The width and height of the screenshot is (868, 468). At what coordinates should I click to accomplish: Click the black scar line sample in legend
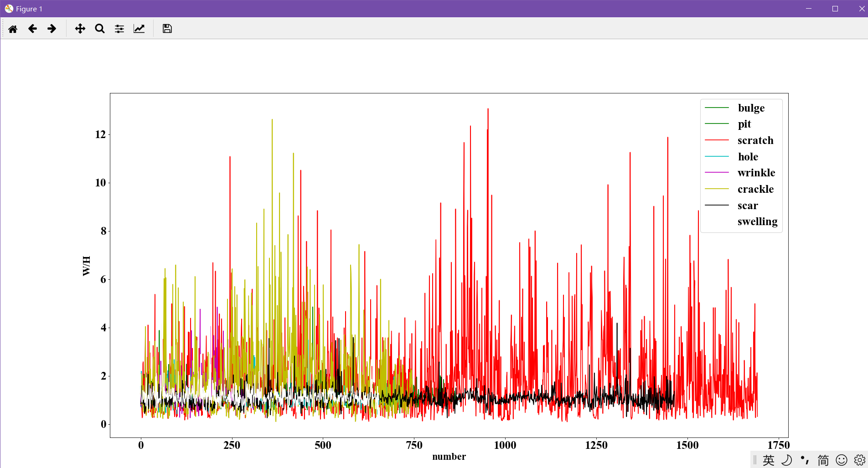[717, 205]
